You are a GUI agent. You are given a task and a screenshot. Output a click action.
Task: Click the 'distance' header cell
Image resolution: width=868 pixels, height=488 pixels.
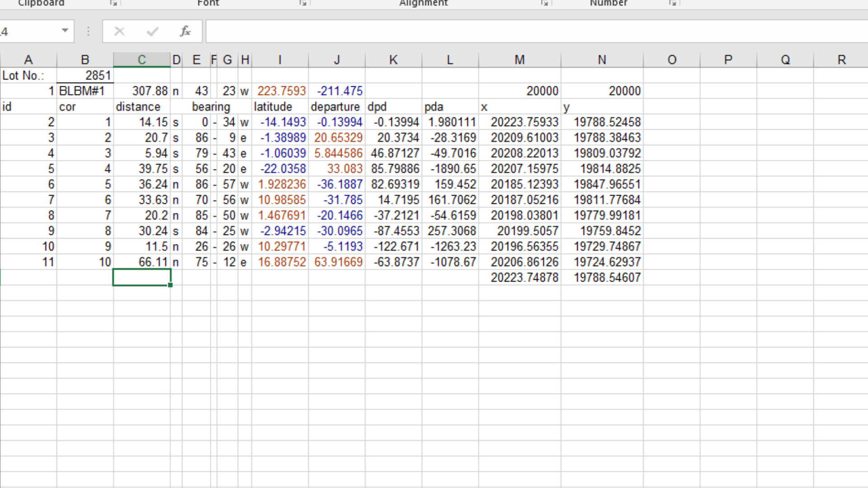pyautogui.click(x=142, y=107)
